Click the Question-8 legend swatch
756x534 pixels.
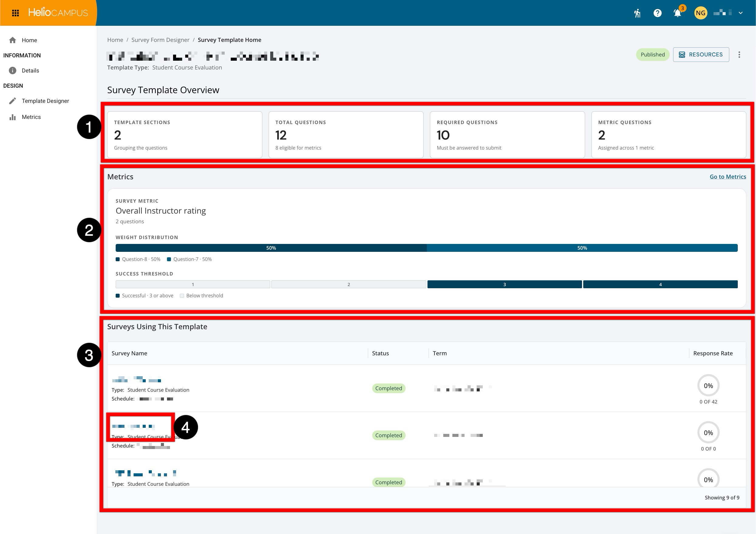pyautogui.click(x=117, y=259)
